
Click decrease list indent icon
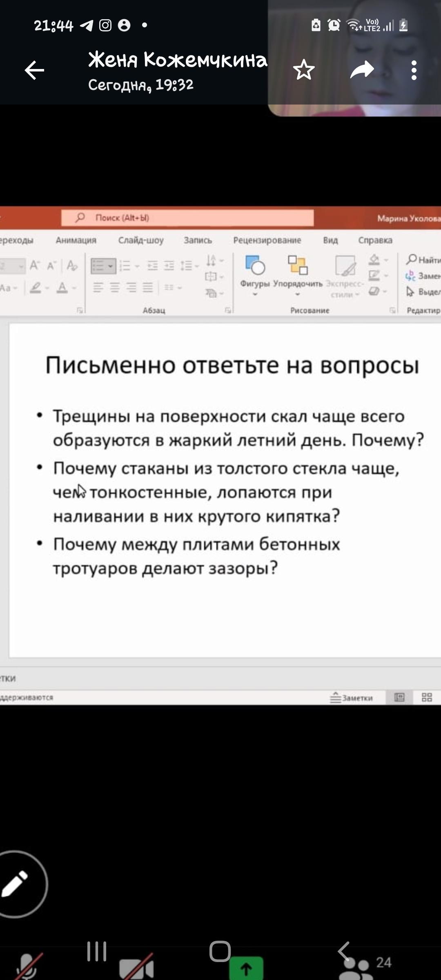[152, 266]
